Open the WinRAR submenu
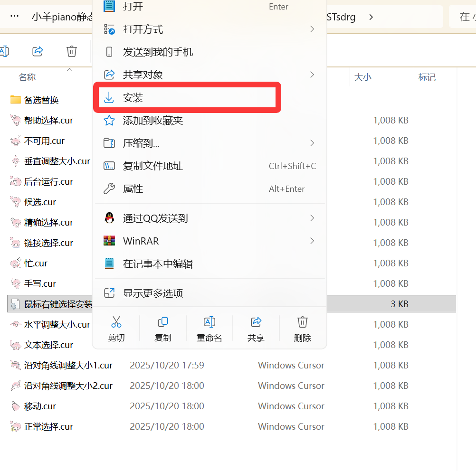The image size is (476, 471). [141, 241]
